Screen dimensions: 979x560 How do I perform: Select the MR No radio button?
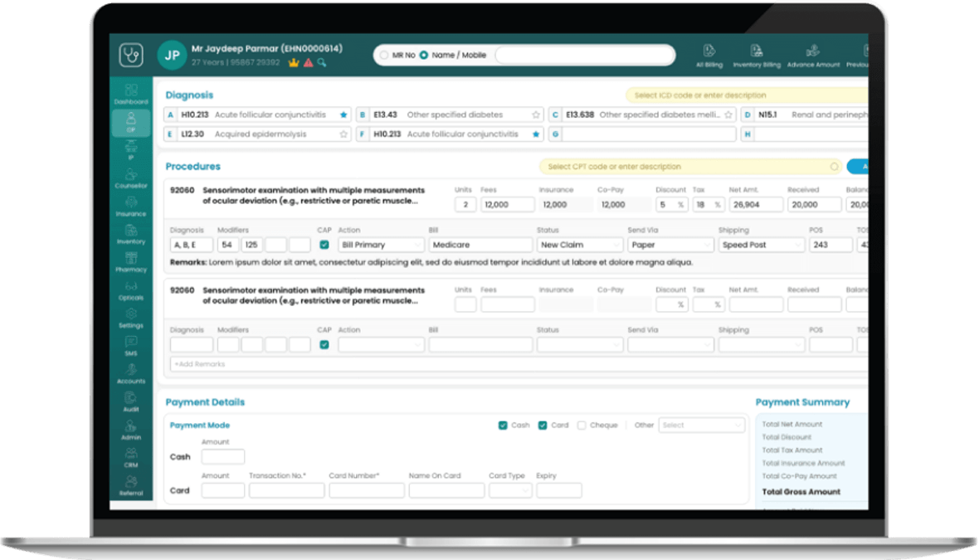point(384,55)
